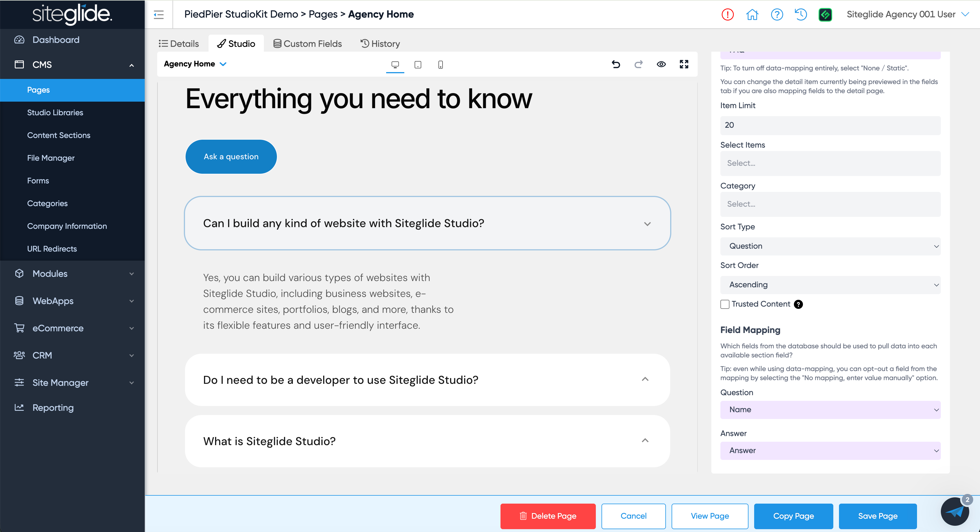980x532 pixels.
Task: Collapse the CMS sidebar section
Action: coord(132,65)
